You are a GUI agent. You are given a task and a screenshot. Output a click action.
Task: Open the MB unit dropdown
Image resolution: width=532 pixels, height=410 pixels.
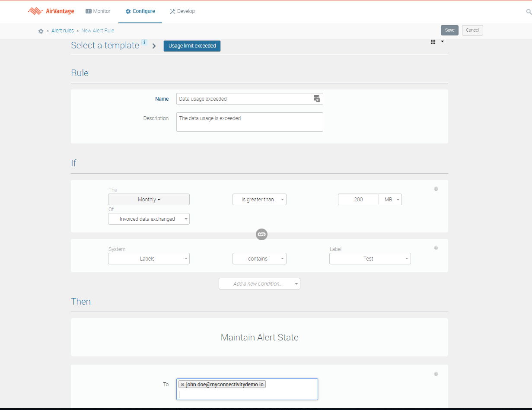tap(391, 200)
